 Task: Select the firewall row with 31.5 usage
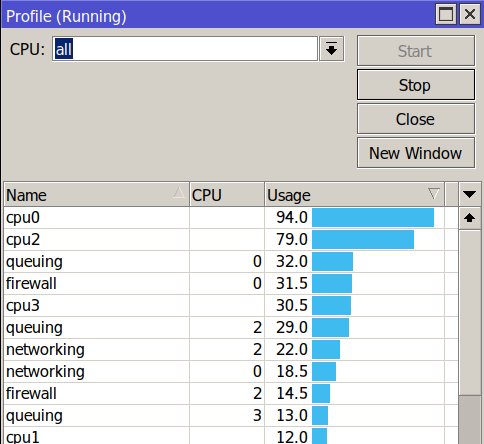pyautogui.click(x=231, y=284)
